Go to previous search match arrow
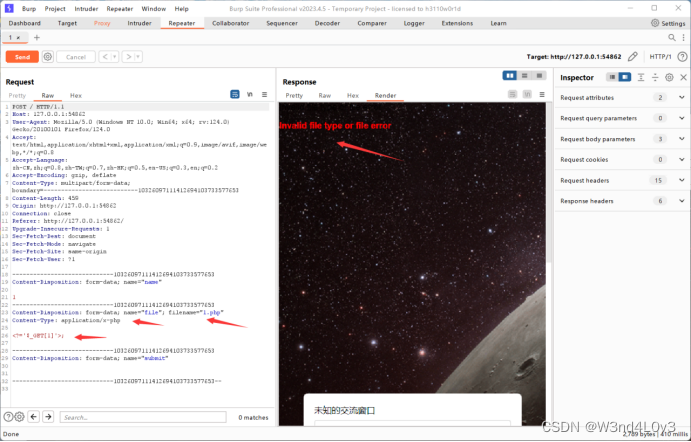691x442 pixels. tap(34, 417)
